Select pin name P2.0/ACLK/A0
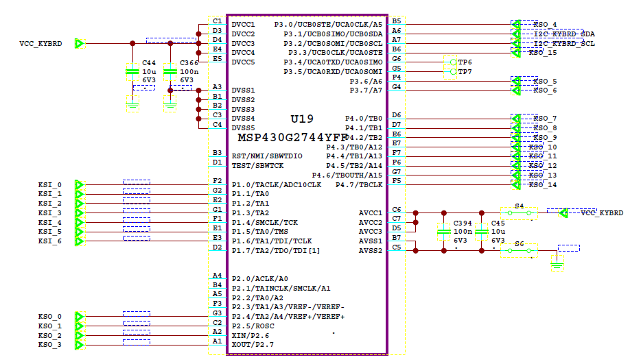Viewport: 641px width, 364px height. (x=260, y=278)
